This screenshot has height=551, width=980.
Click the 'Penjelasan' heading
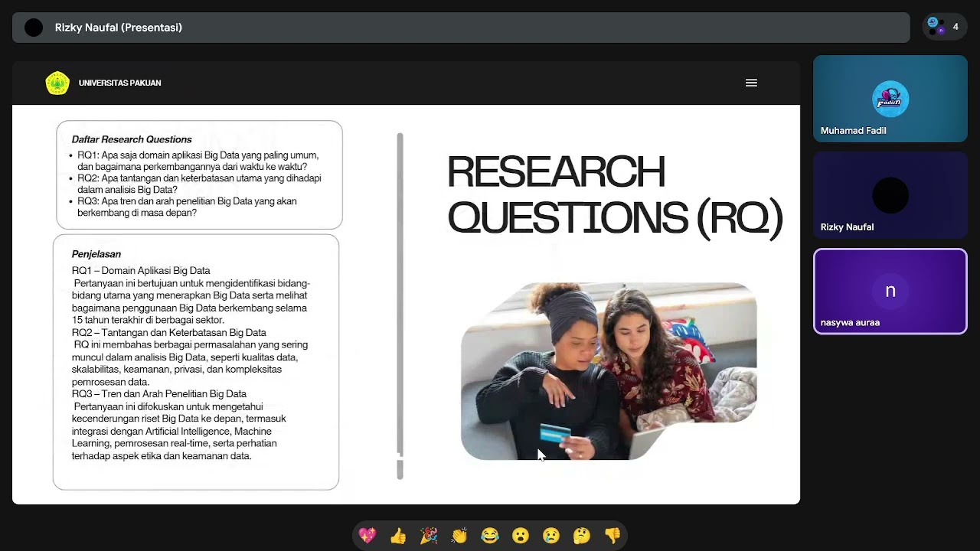(x=96, y=254)
